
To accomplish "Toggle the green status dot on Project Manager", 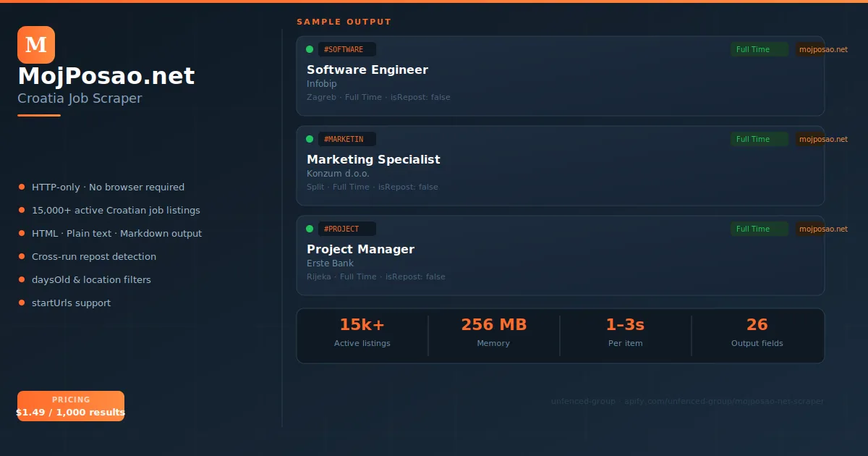I will click(310, 228).
